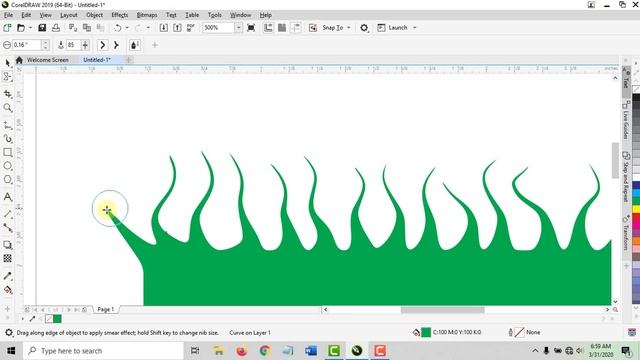The width and height of the screenshot is (640, 360).
Task: Expand the Redo history arrow
Action: pyautogui.click(x=148, y=28)
